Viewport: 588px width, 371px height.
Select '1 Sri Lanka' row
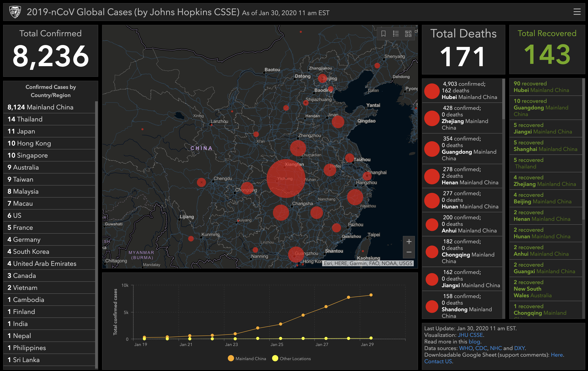[x=49, y=360]
